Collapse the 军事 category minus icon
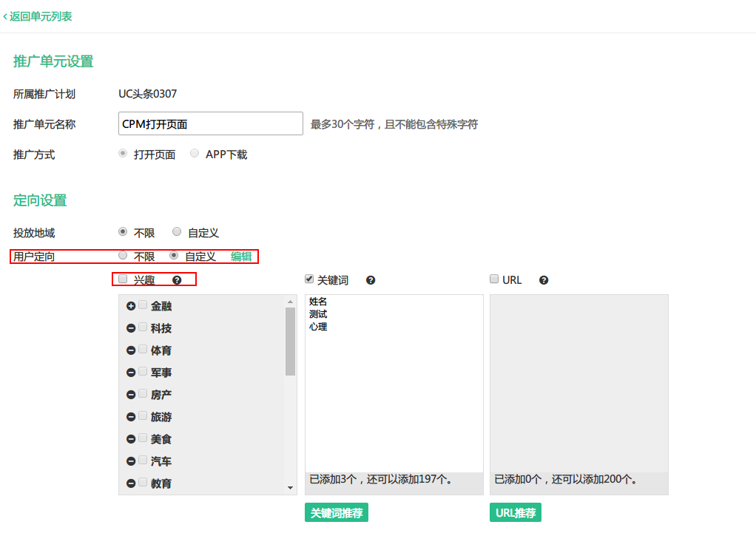The height and width of the screenshot is (533, 756). point(131,373)
